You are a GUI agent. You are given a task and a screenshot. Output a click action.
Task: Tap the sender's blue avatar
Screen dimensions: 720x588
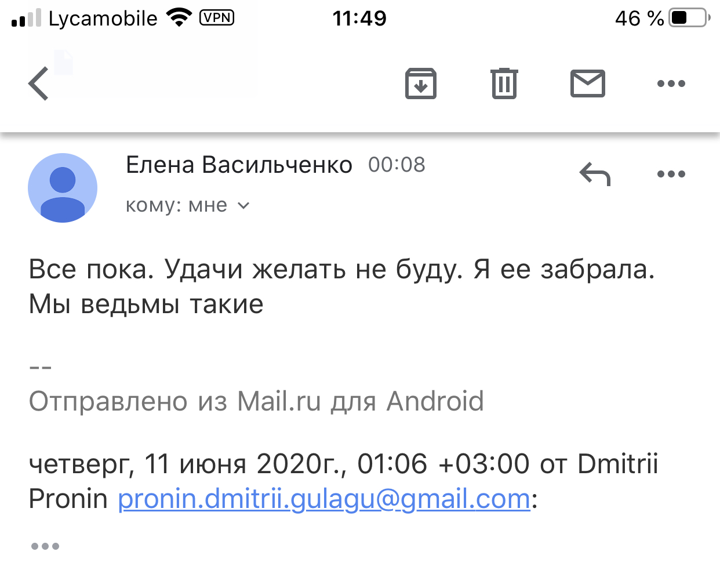63,188
